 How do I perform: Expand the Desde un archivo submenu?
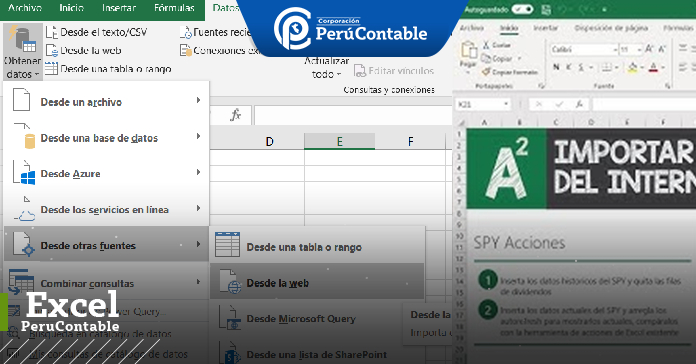pyautogui.click(x=107, y=101)
